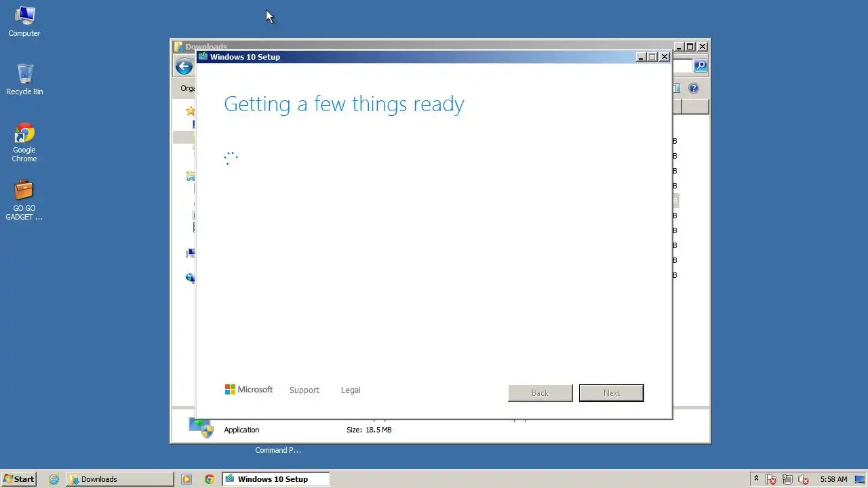Launch Internet Explorer from the taskbar
The image size is (868, 488).
tap(54, 479)
